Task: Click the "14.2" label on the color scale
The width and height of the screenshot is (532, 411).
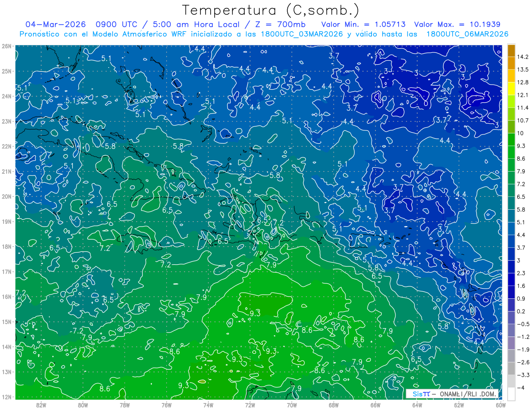Action: 522,57
